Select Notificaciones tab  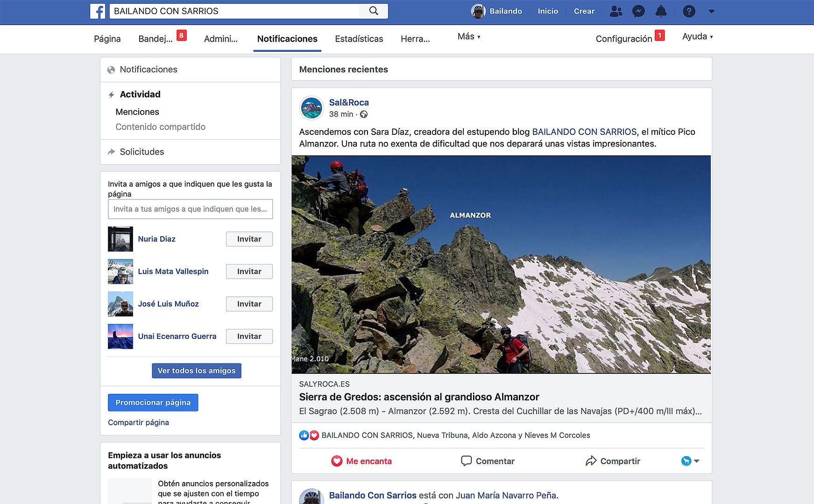point(287,39)
